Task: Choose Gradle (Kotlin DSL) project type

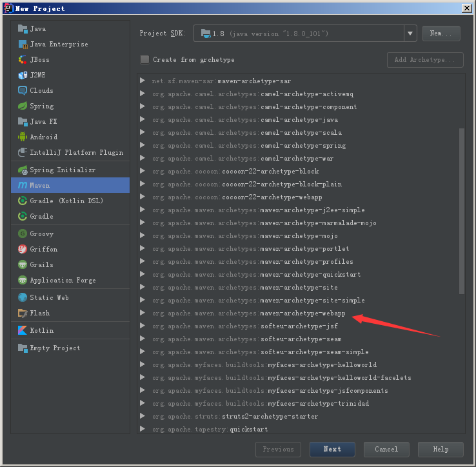Action: (x=70, y=201)
